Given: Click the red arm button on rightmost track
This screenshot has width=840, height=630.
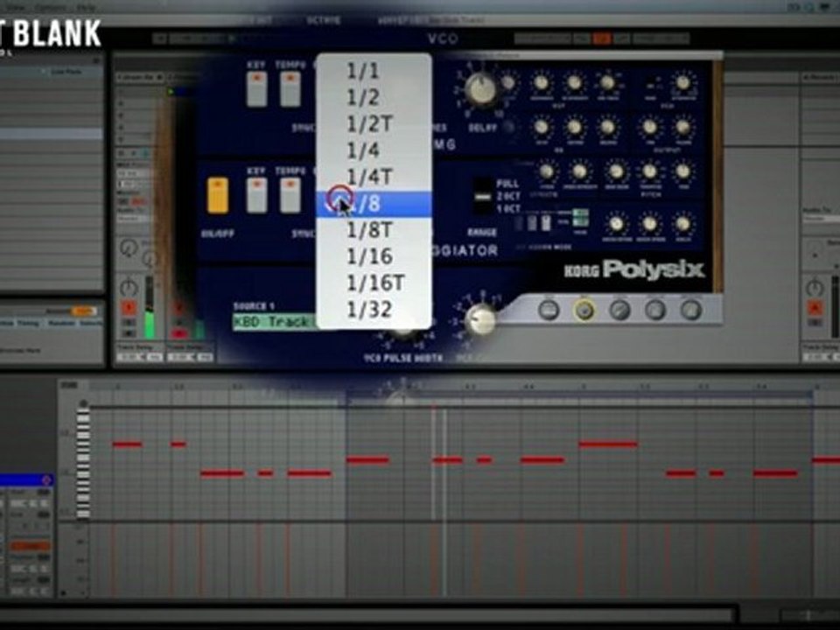Looking at the screenshot, I should pos(815,309).
